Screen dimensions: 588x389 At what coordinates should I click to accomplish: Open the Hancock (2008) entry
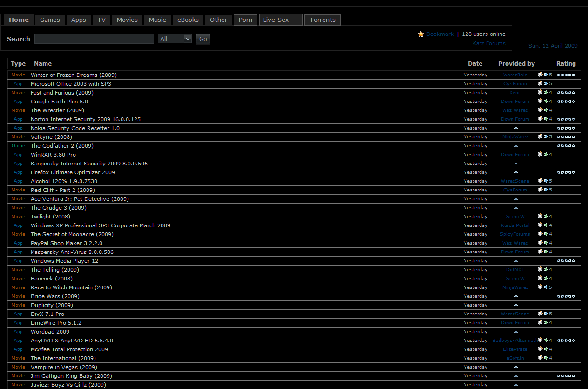click(52, 279)
